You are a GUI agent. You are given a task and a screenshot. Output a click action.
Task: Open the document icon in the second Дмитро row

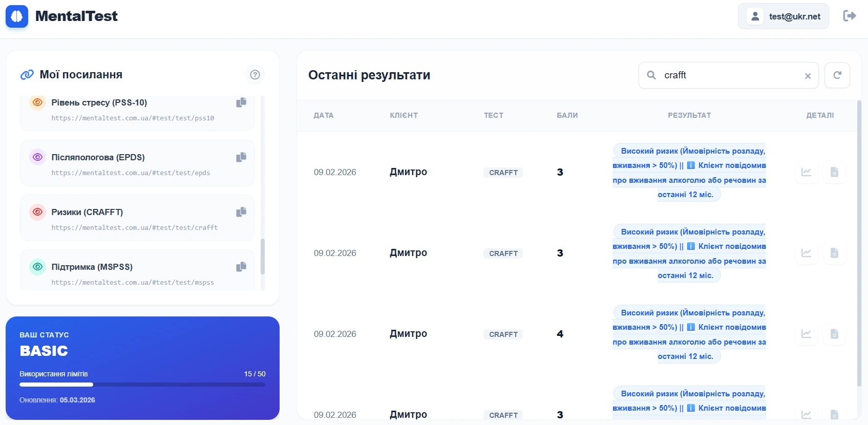point(834,253)
